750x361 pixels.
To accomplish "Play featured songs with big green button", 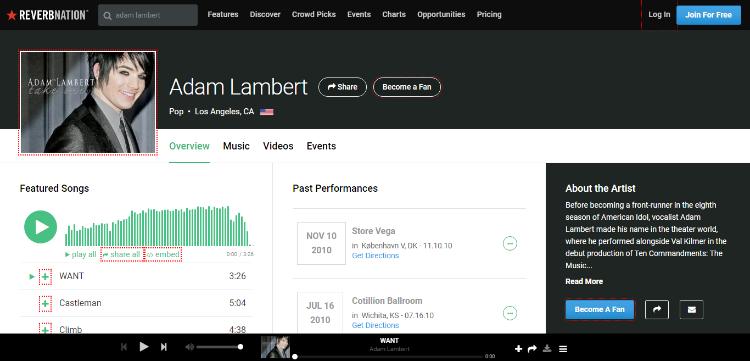I will click(x=41, y=227).
